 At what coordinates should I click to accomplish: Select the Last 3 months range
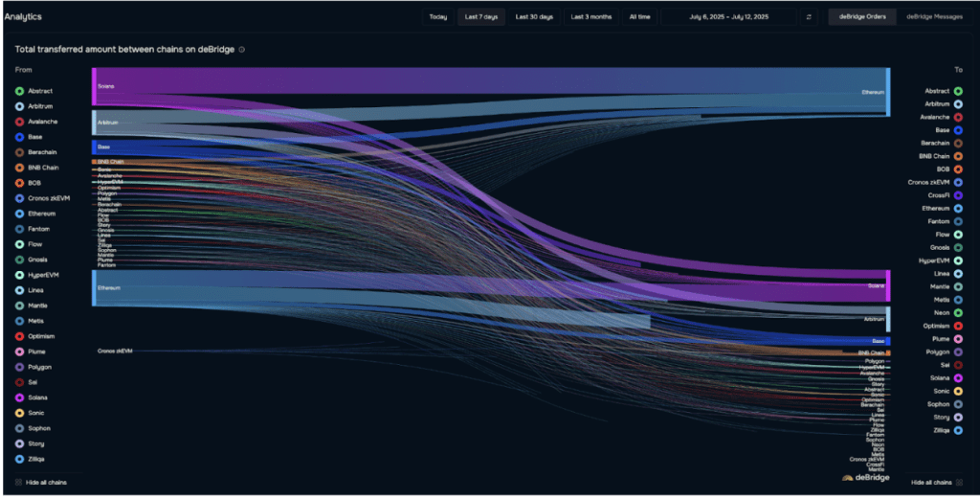[591, 17]
